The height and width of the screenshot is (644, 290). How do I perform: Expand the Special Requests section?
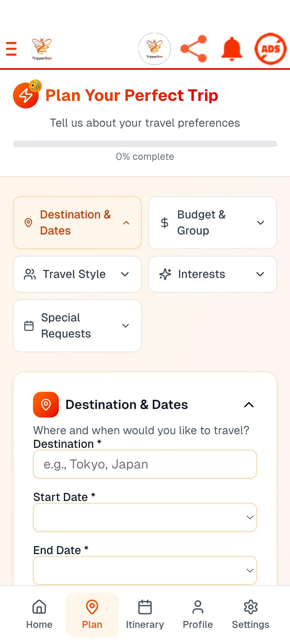(77, 326)
